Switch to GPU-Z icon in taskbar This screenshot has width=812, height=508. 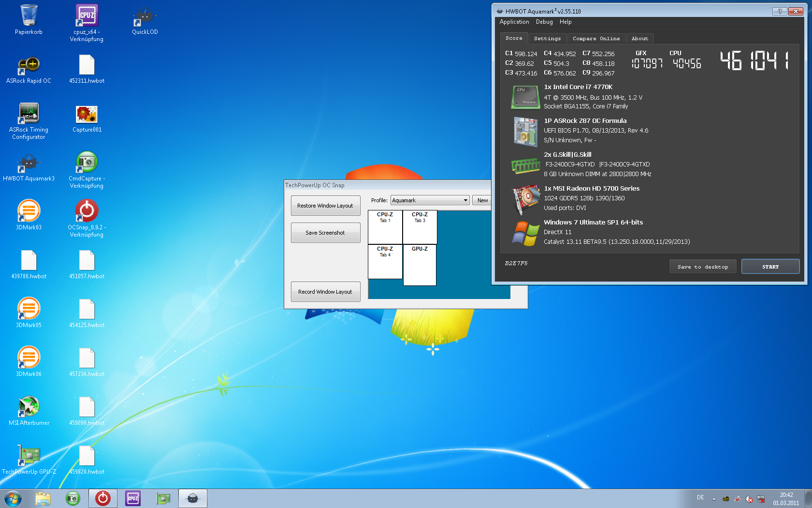point(163,498)
